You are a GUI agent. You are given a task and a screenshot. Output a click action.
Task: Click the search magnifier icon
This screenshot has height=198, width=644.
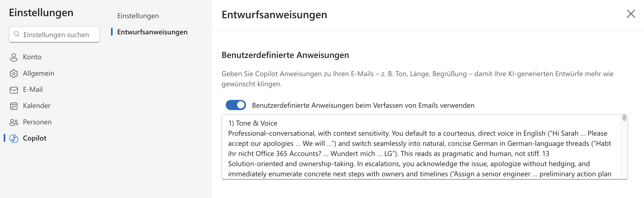point(17,34)
